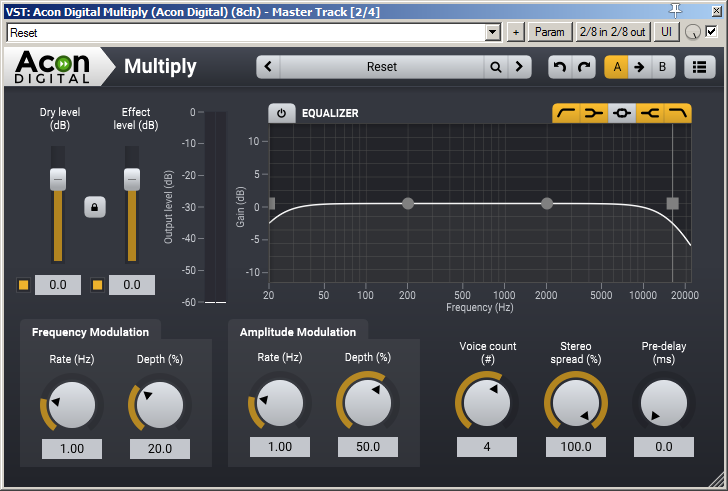Click the Amplitude Modulation Rate knob
The width and height of the screenshot is (728, 491).
pyautogui.click(x=280, y=403)
